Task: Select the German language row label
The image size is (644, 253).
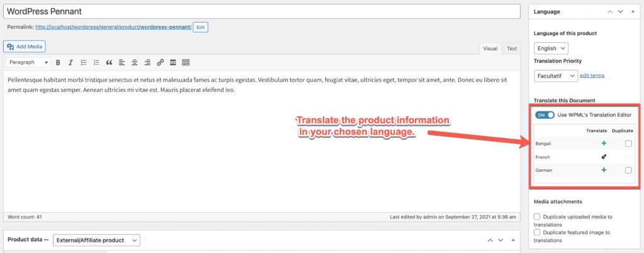Action: point(544,170)
